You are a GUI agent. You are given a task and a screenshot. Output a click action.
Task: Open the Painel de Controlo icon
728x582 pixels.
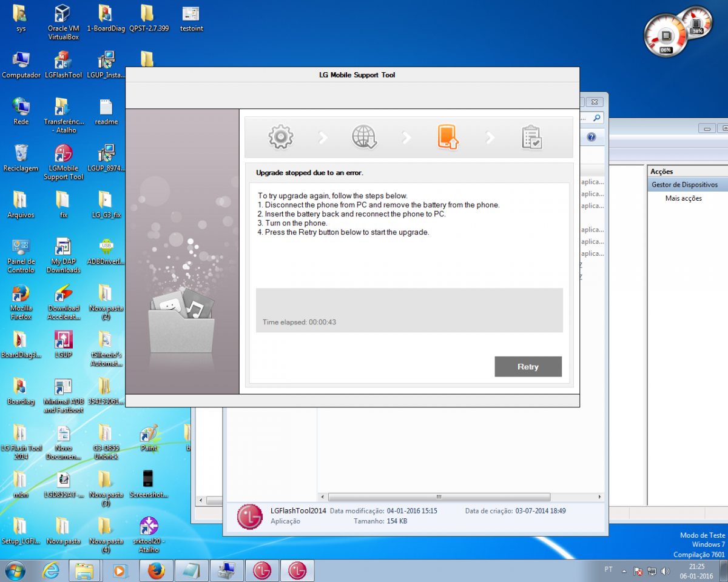tap(21, 255)
